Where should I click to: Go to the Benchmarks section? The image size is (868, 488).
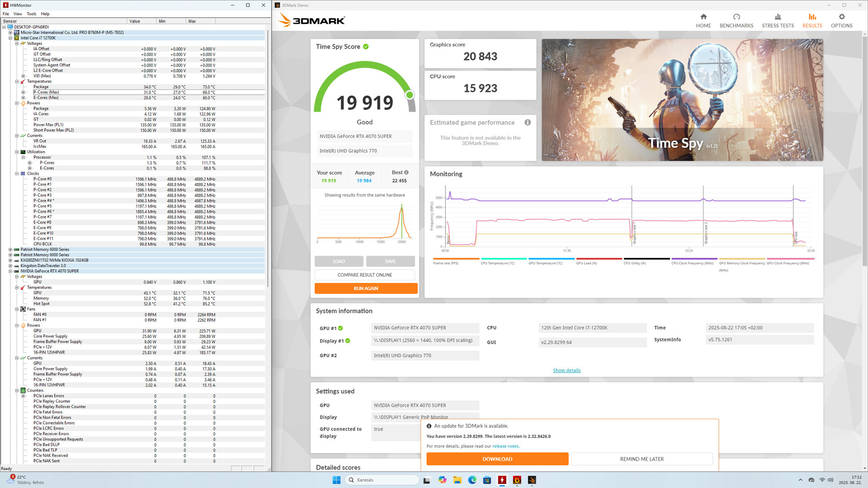point(736,20)
